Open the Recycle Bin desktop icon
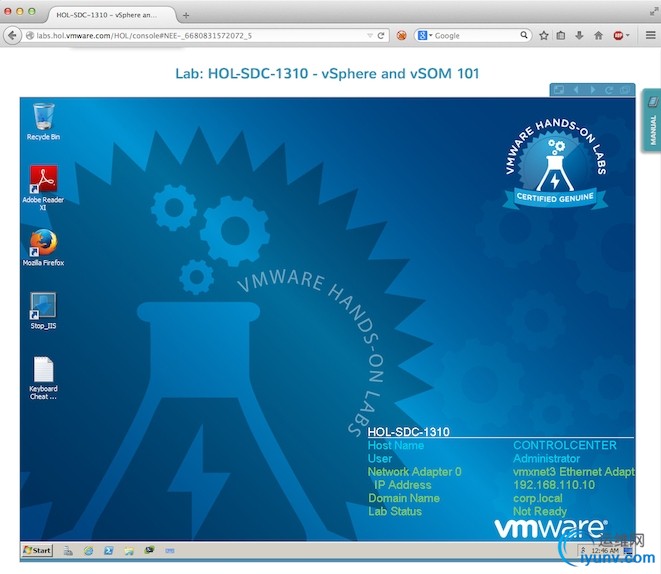Screen dimensions: 661x574 click(43, 121)
